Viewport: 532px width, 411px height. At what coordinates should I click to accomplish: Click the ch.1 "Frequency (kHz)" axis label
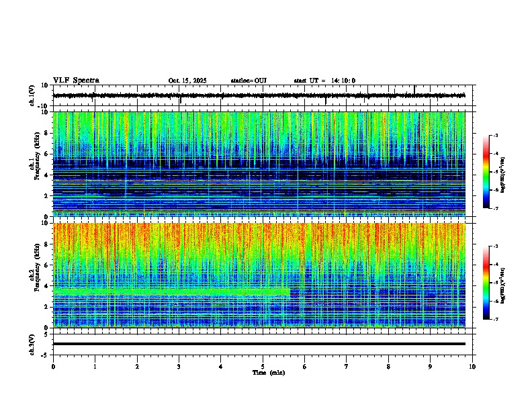pos(37,156)
